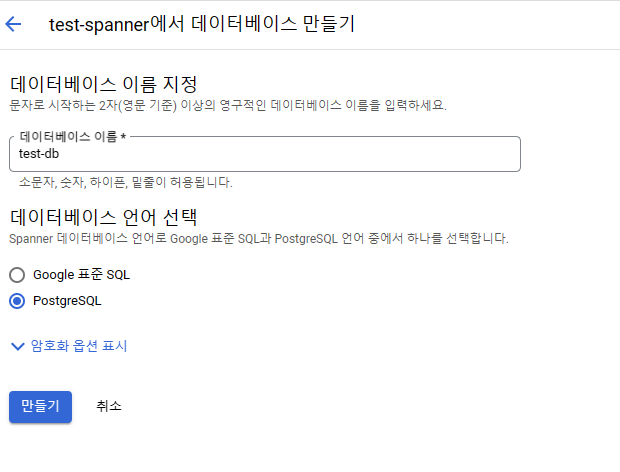Viewport: 620px width, 472px height.
Task: Go back using the left arrow icon
Action: tap(14, 24)
